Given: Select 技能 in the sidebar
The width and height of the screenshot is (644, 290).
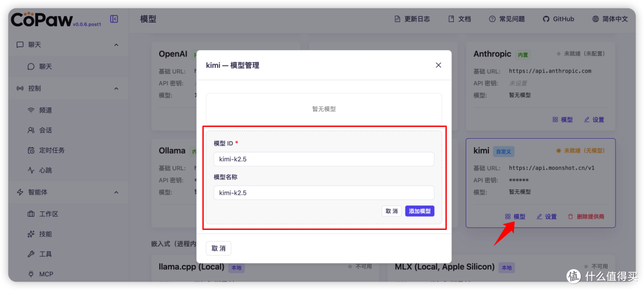Looking at the screenshot, I should tap(45, 234).
